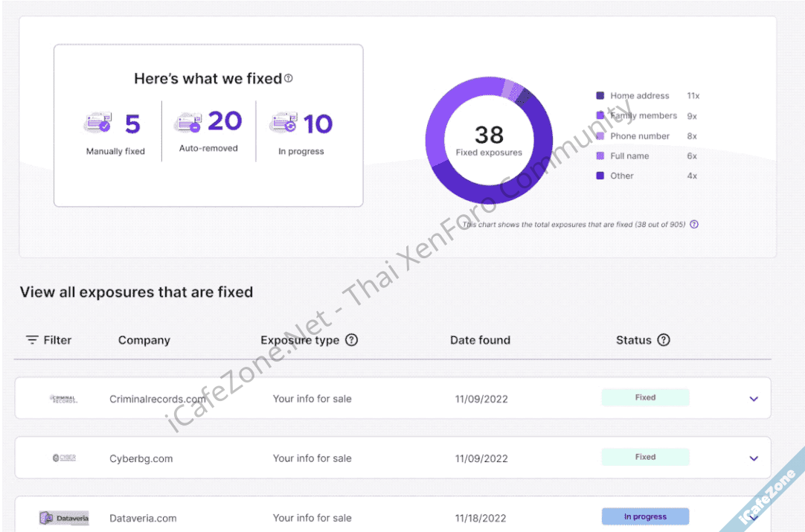Expand the Criminalrecords.com row

tap(754, 399)
